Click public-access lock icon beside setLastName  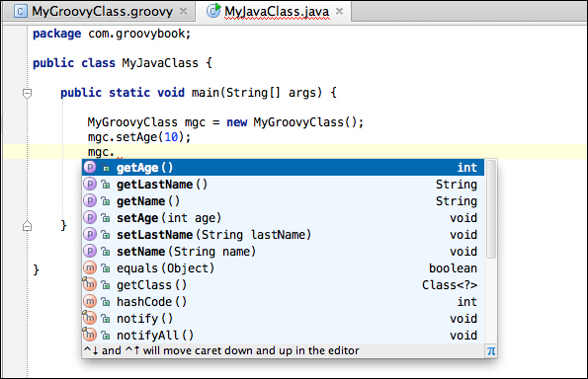106,235
